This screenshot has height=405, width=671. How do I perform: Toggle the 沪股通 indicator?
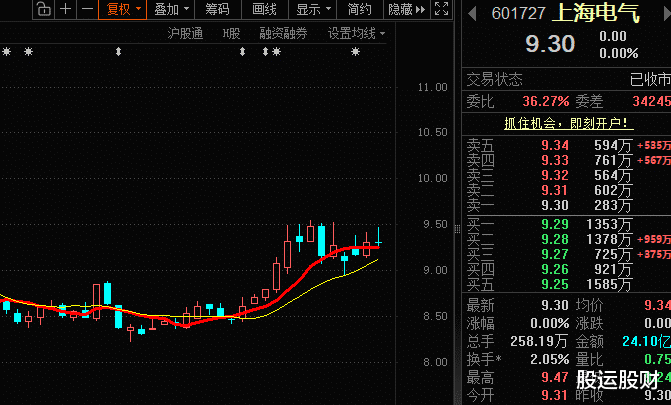pyautogui.click(x=185, y=33)
